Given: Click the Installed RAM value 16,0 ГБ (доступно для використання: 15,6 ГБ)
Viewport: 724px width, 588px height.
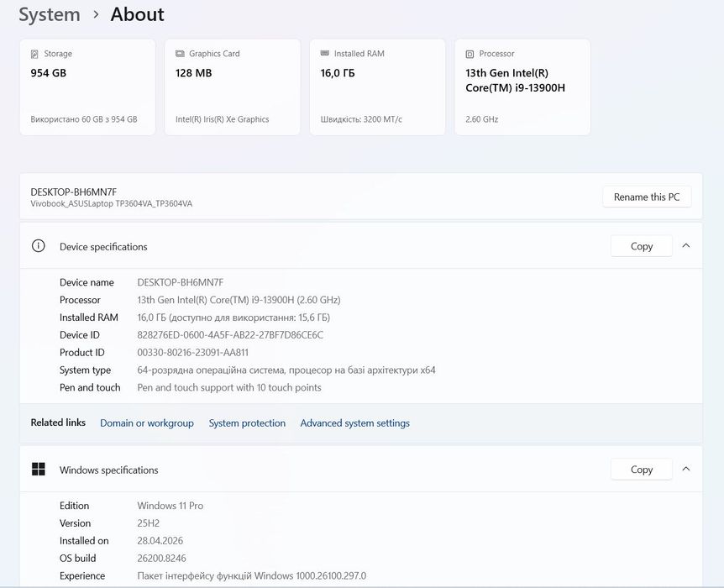Looking at the screenshot, I should click(x=233, y=318).
